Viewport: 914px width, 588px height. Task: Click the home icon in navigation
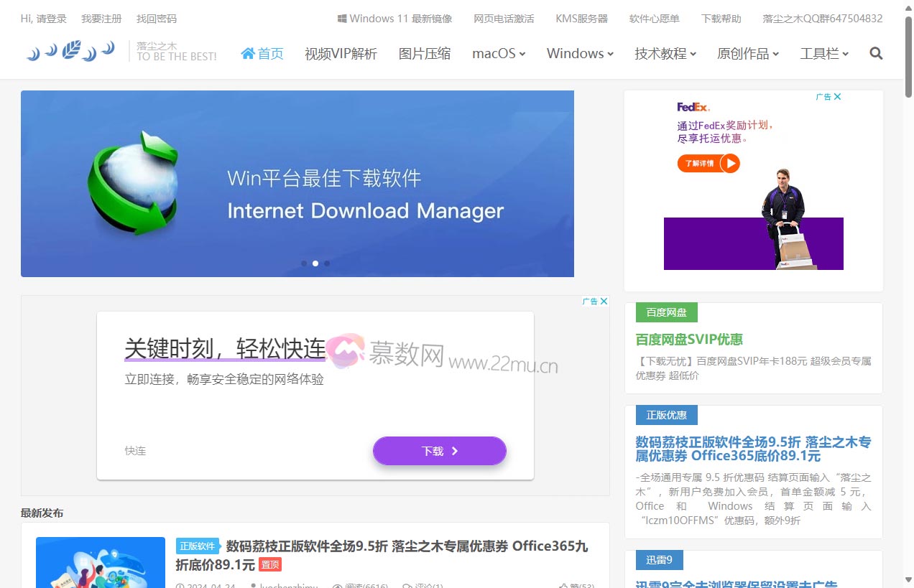tap(248, 53)
